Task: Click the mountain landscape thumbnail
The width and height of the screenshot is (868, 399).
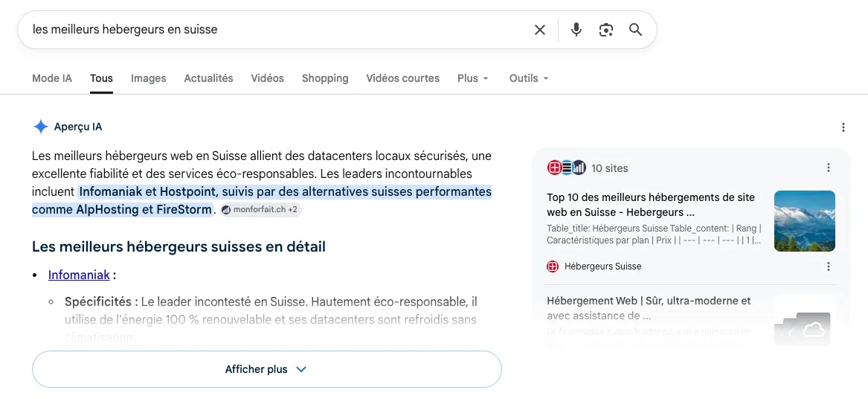Action: 804,220
